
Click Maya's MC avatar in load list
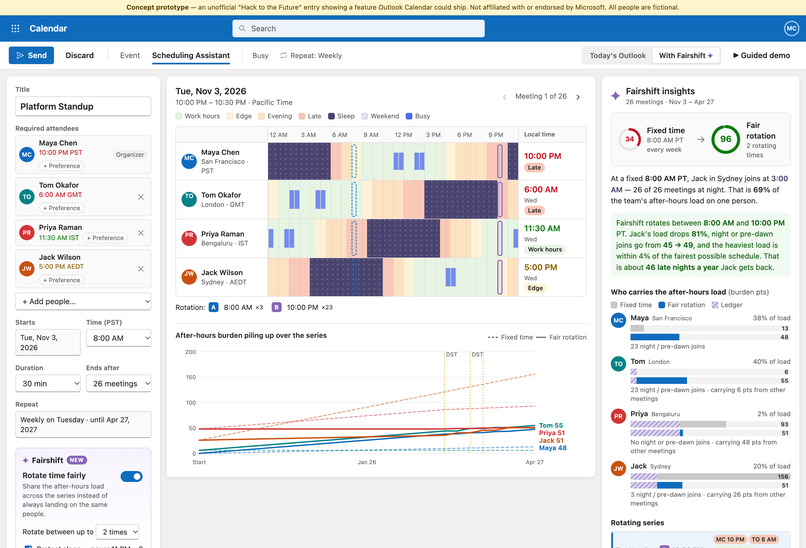(x=618, y=320)
